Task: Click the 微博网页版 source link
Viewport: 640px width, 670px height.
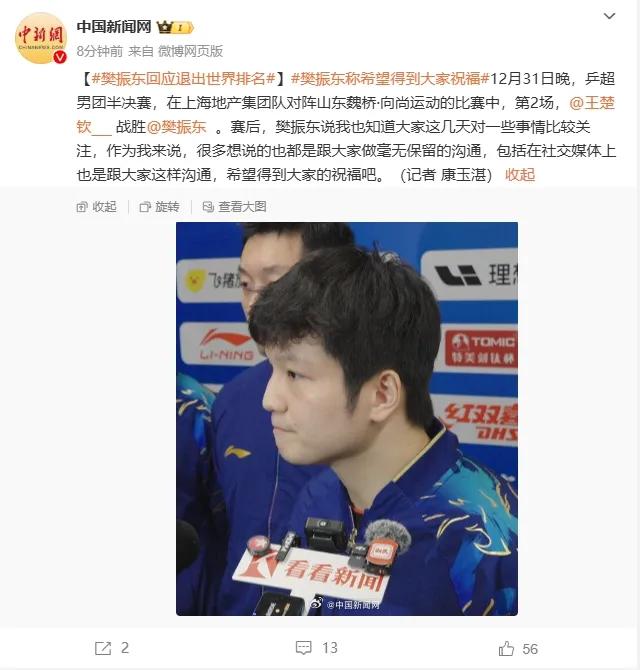Action: pyautogui.click(x=191, y=51)
